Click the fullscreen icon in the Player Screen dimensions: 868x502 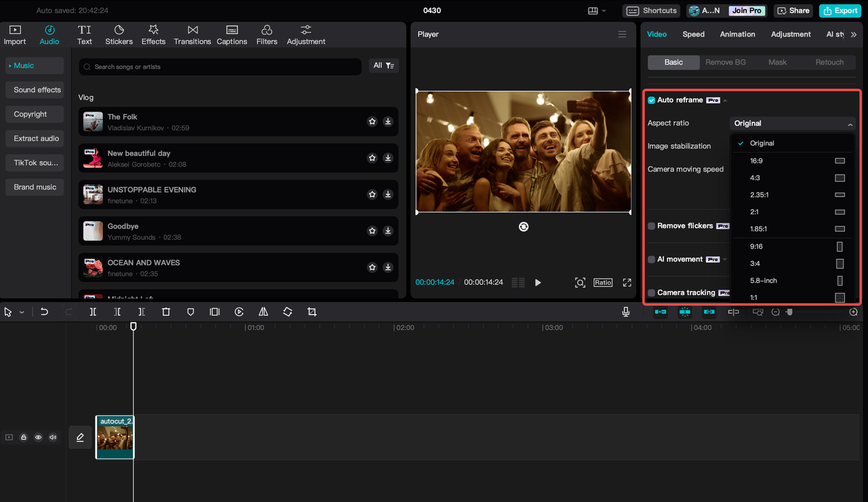pos(626,282)
